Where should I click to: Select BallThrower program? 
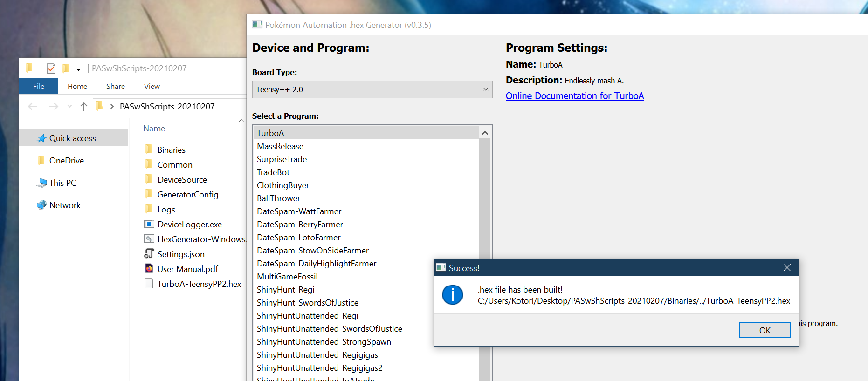(366, 198)
